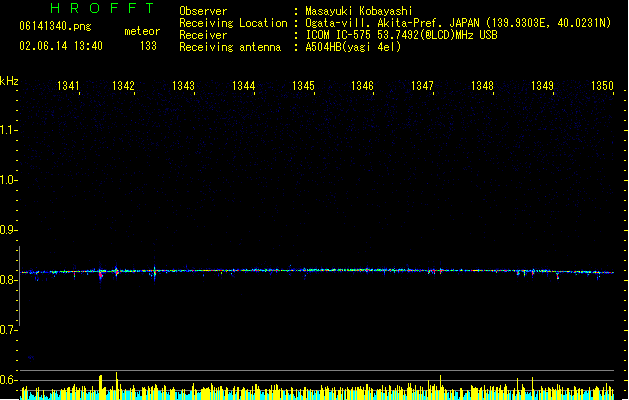Click frequency axis label 0.9
The width and height of the screenshot is (629, 400).
click(8, 230)
